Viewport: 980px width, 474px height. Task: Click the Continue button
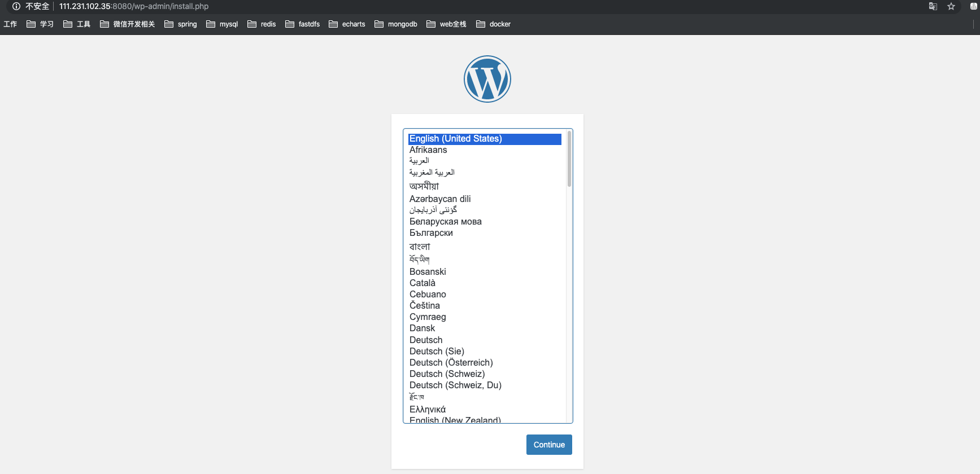click(x=549, y=445)
